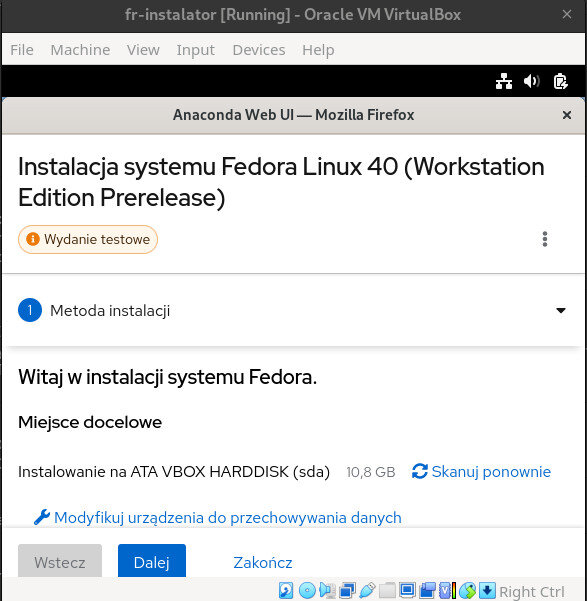Click the optical disc status icon
587x601 pixels.
click(307, 590)
